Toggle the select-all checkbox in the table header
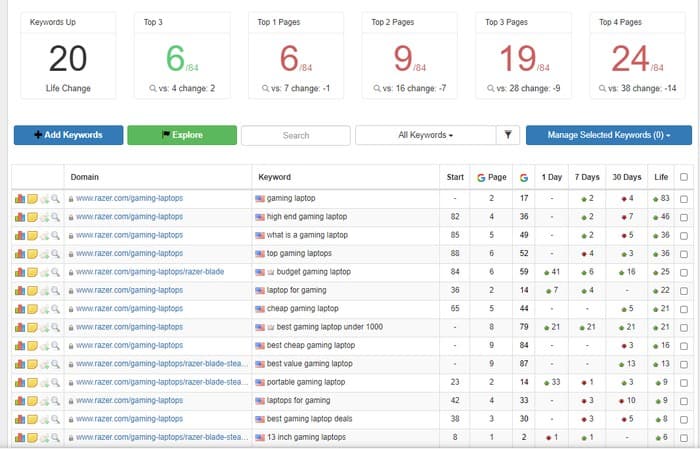The height and width of the screenshot is (449, 700). [x=683, y=177]
